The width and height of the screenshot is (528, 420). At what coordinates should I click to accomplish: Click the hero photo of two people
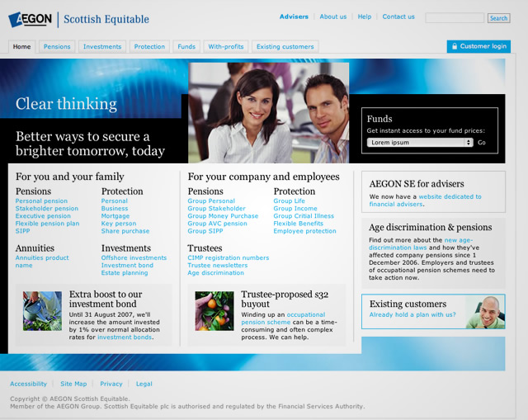(x=269, y=113)
